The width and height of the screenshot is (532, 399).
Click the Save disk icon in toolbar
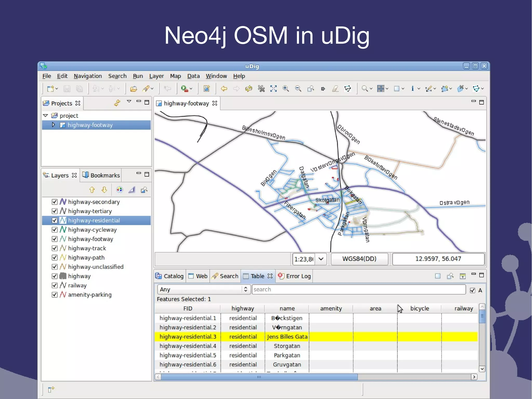67,89
